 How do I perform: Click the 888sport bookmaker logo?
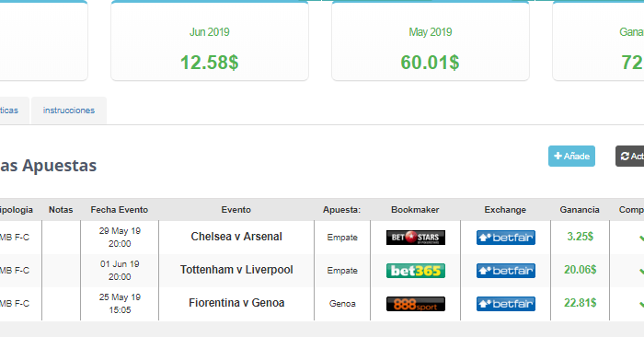point(415,304)
